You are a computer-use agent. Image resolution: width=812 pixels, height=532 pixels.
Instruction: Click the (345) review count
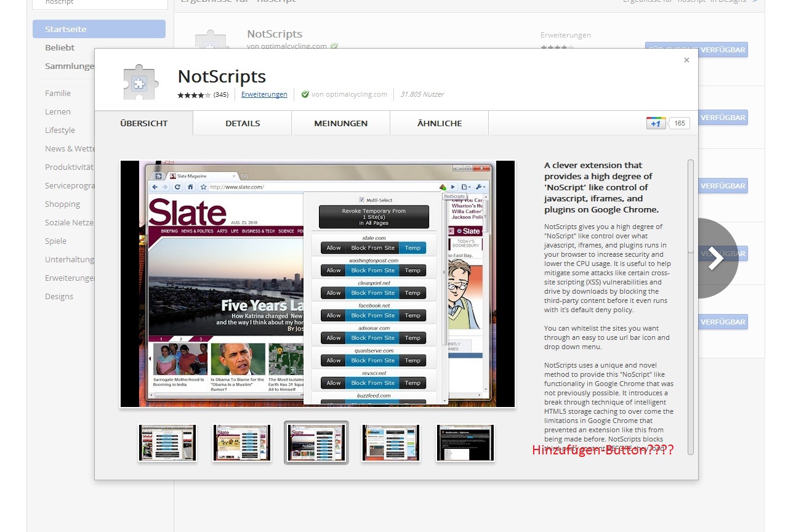pyautogui.click(x=221, y=95)
